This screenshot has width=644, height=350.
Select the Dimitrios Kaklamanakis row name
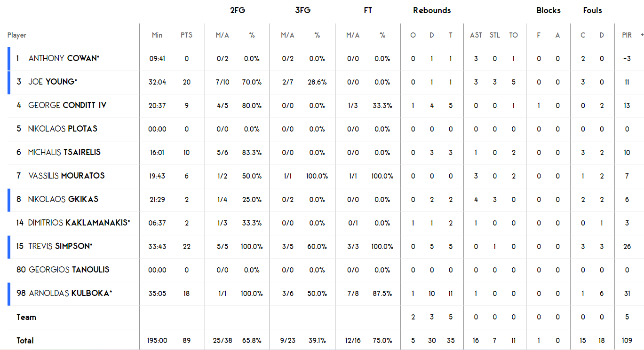click(79, 223)
